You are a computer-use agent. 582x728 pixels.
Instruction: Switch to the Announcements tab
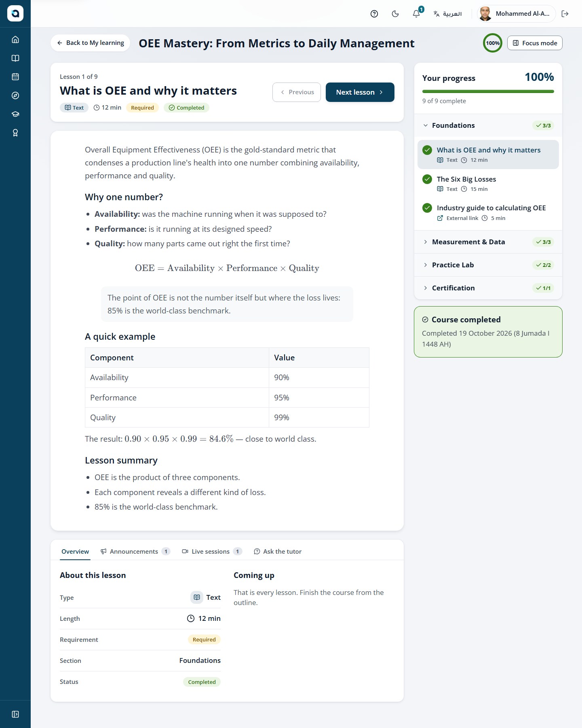pyautogui.click(x=135, y=551)
